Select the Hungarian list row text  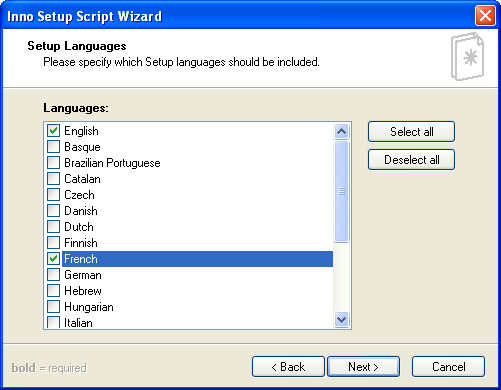click(x=89, y=307)
